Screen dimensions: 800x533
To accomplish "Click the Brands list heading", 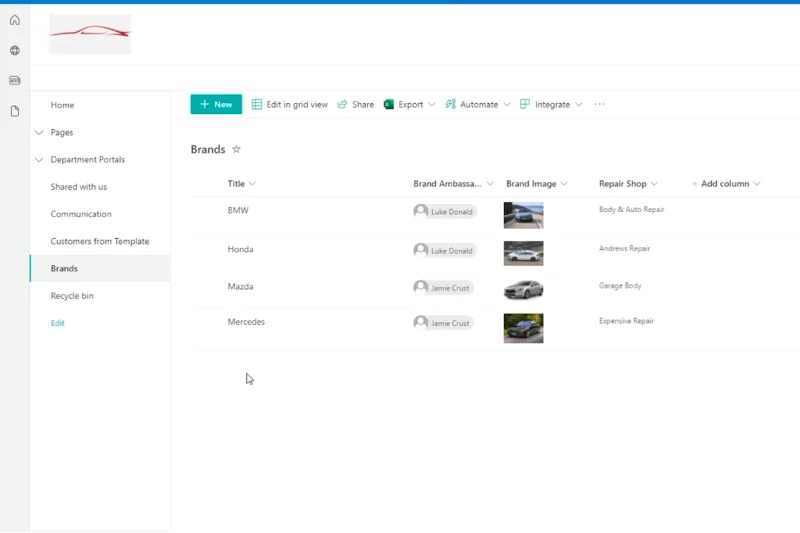I will (x=208, y=149).
